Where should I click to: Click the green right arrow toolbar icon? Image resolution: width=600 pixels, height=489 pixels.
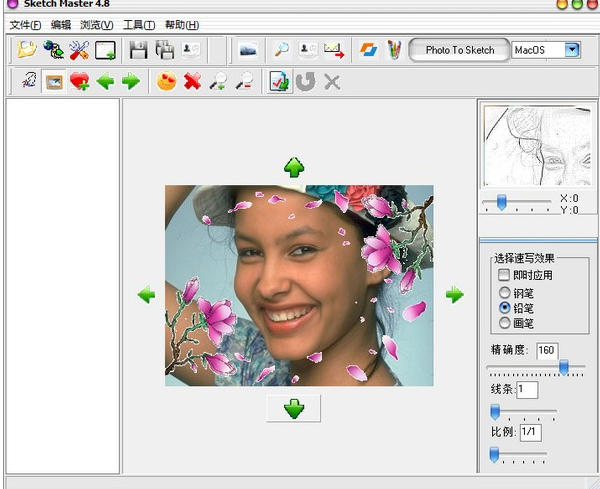point(130,81)
